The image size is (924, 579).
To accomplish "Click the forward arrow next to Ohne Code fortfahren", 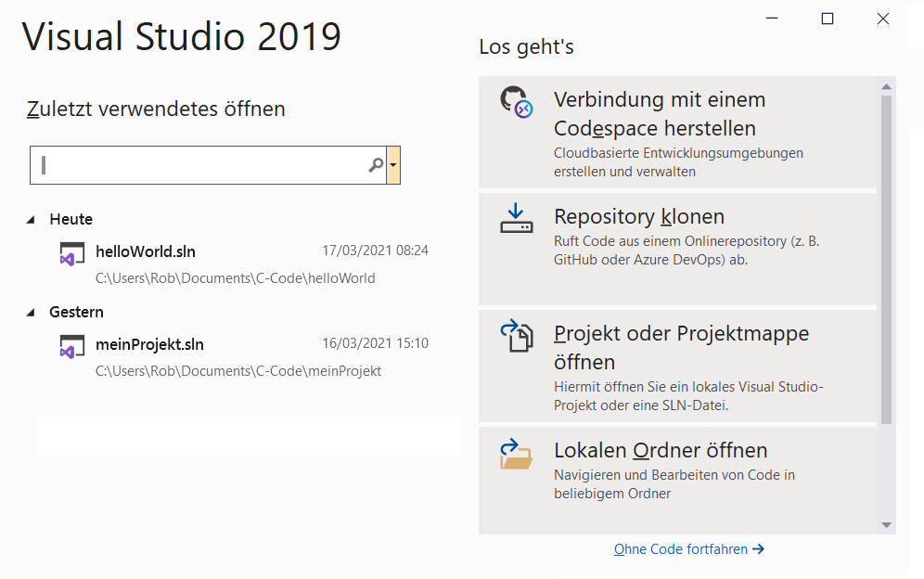I will point(760,548).
